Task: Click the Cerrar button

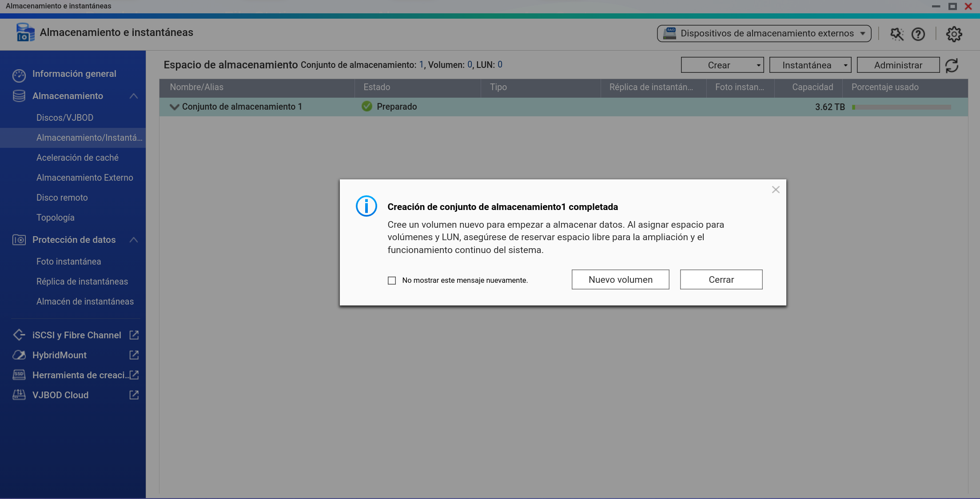Action: [721, 280]
